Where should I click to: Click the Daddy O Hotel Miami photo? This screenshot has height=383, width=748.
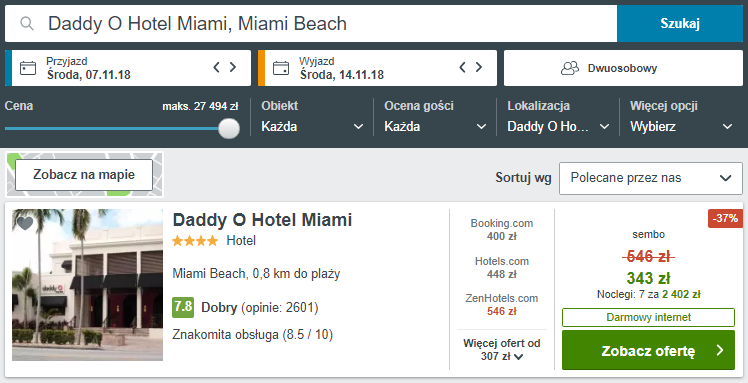[x=87, y=285]
